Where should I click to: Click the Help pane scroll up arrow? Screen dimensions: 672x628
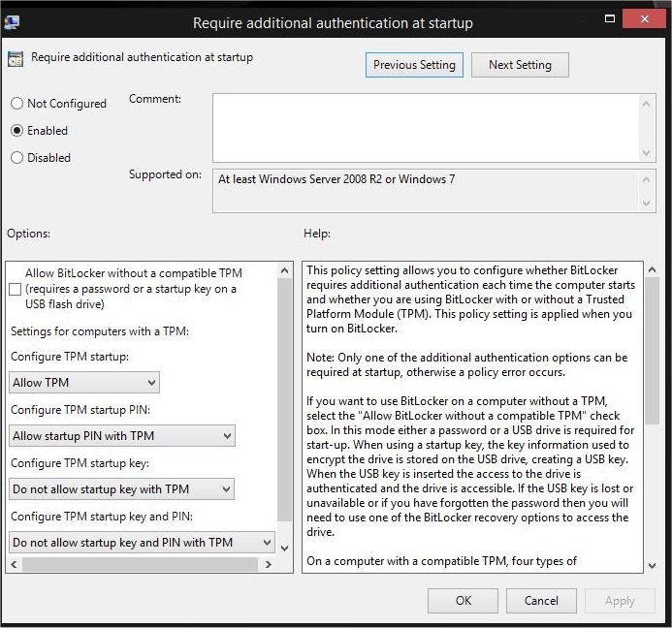(x=653, y=269)
